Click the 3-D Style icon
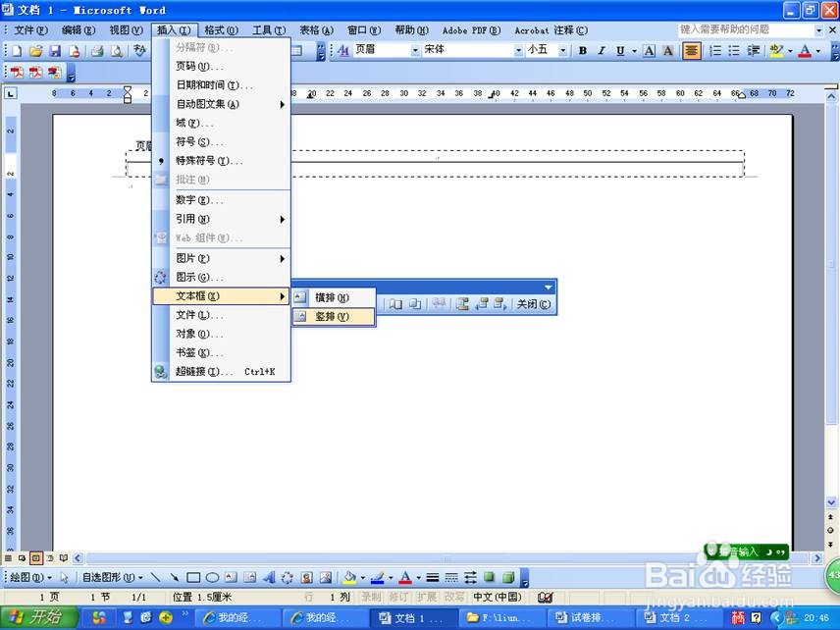The image size is (840, 630). pyautogui.click(x=508, y=577)
